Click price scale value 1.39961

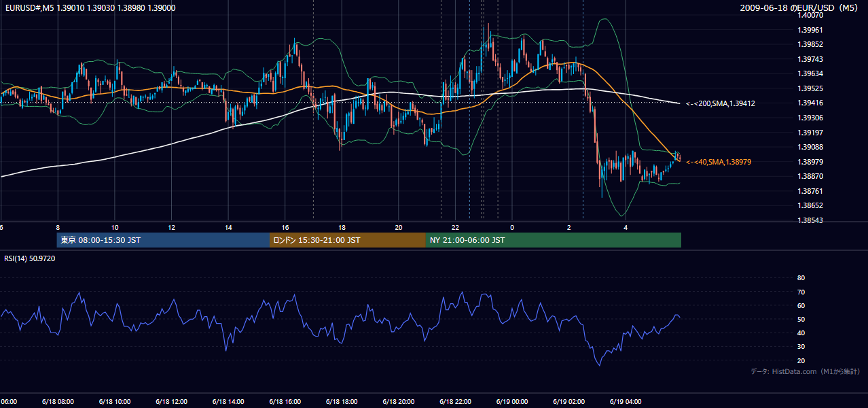811,30
